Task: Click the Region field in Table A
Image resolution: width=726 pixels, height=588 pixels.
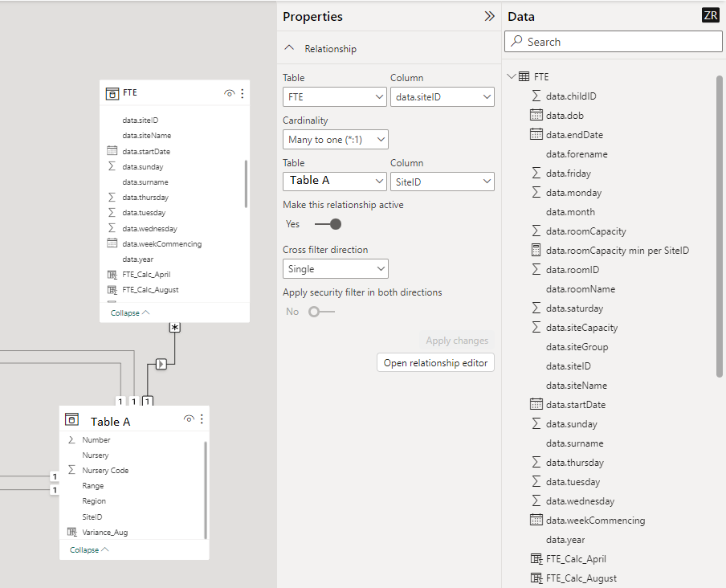Action: click(94, 501)
